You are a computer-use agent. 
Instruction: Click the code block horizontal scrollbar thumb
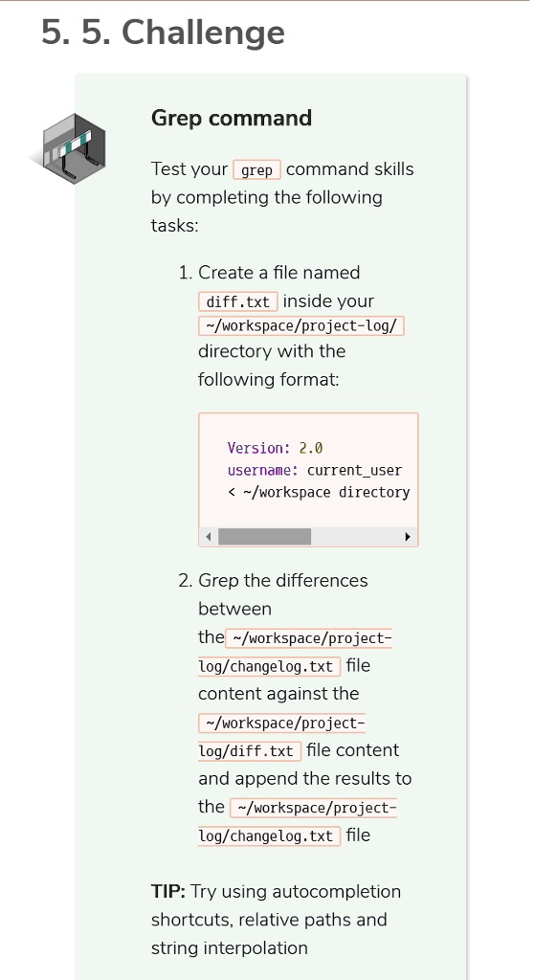(264, 536)
